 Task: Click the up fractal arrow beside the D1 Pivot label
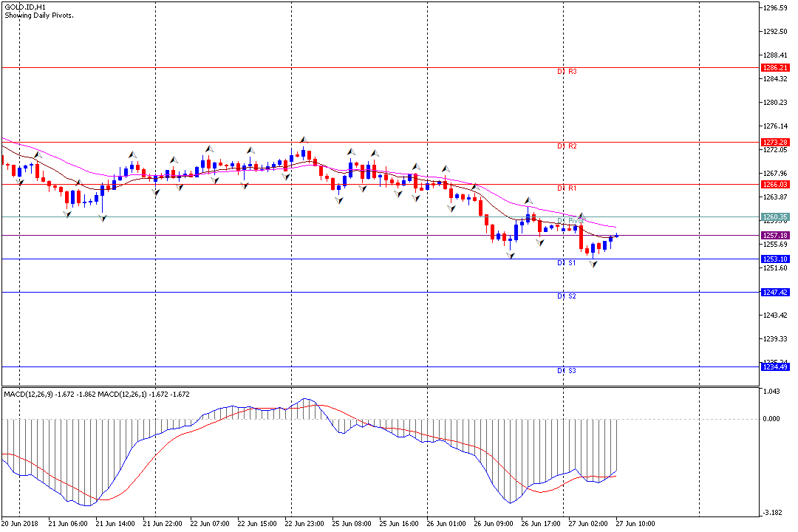[582, 214]
